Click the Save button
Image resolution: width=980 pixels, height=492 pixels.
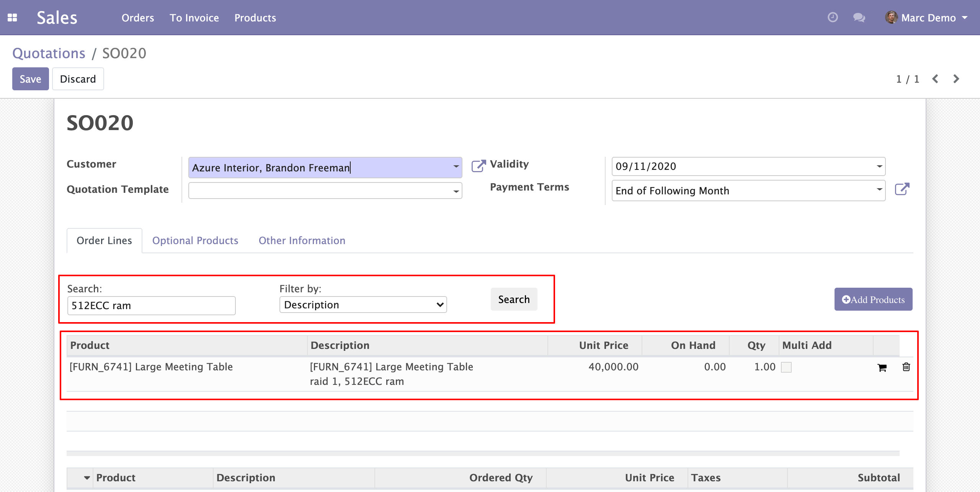coord(30,79)
